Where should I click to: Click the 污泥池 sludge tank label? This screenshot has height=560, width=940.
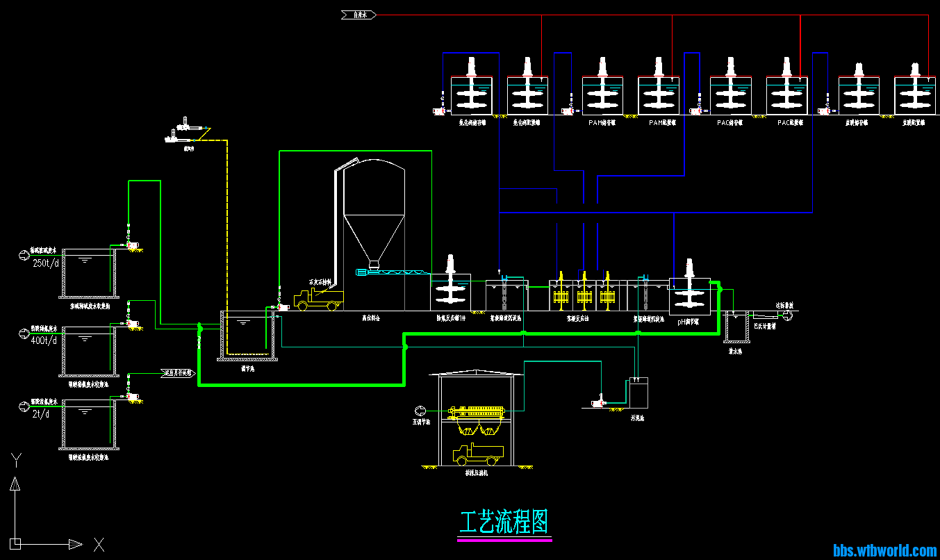click(638, 419)
